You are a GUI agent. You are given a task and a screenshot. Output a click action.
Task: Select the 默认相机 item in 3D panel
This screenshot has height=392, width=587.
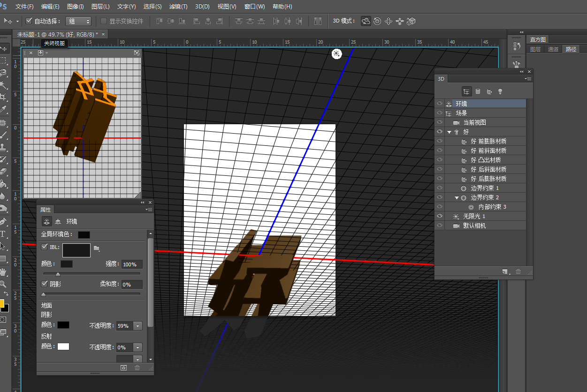tap(474, 226)
